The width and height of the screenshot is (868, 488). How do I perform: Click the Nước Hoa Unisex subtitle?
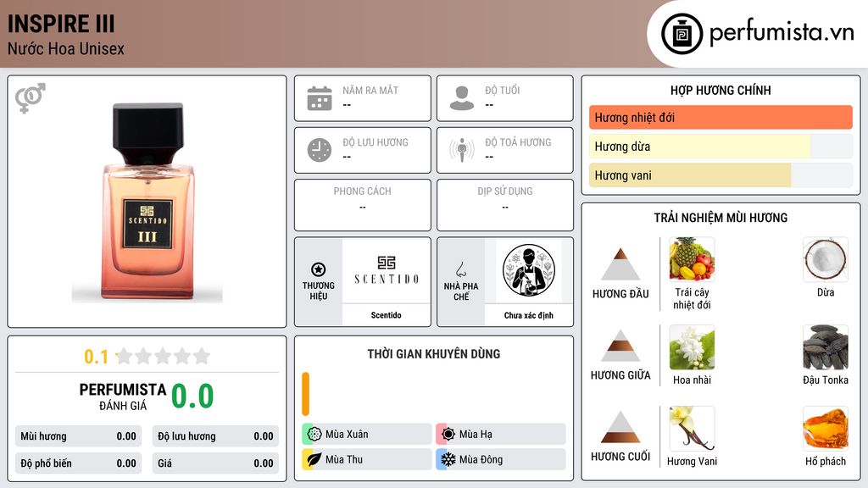point(66,49)
